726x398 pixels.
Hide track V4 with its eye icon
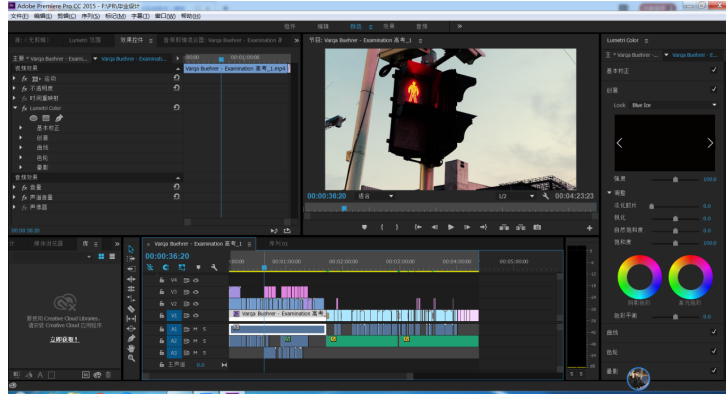coord(196,280)
